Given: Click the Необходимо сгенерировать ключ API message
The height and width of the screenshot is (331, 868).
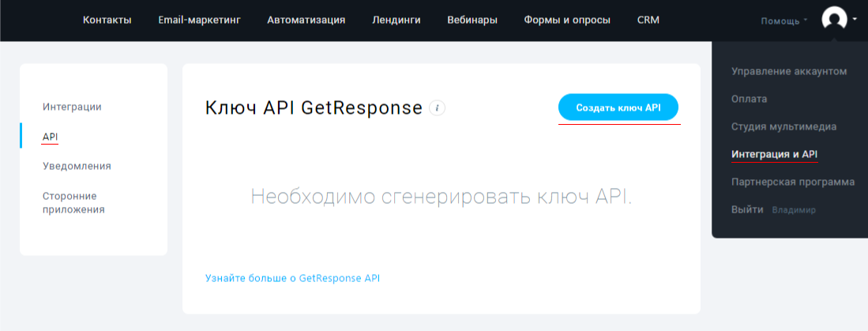Looking at the screenshot, I should (x=442, y=197).
